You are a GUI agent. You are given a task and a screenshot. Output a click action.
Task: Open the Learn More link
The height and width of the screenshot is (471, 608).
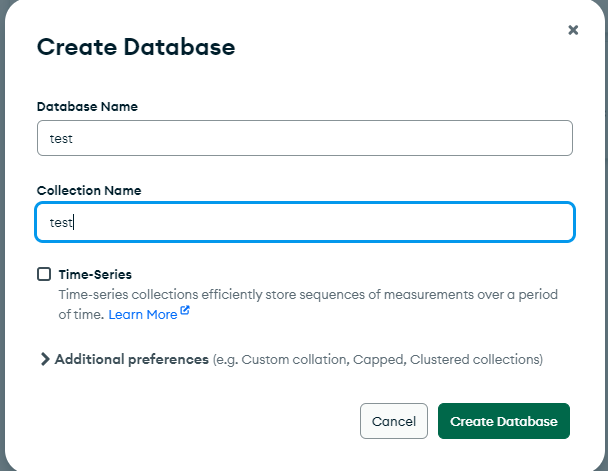(x=142, y=314)
